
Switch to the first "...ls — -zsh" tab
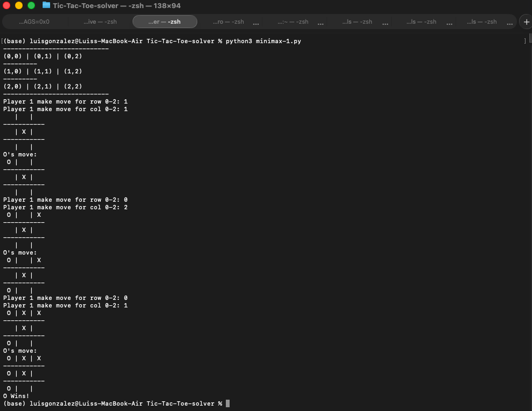[x=357, y=22]
